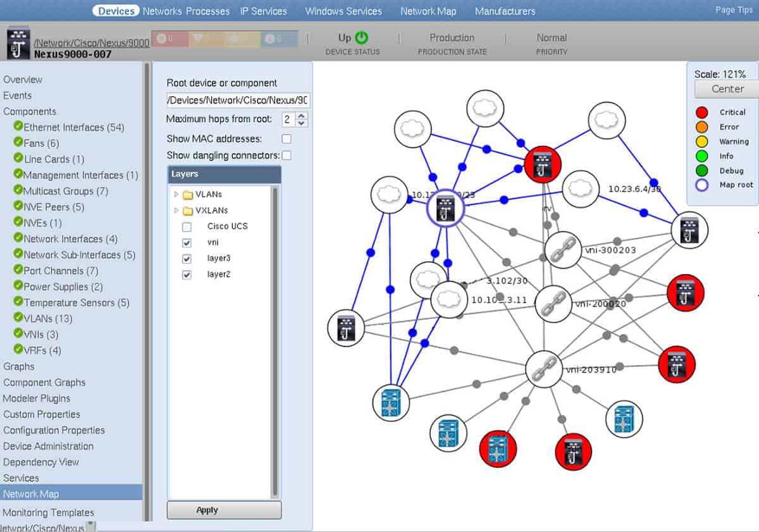
Task: Select the purple-ringed map root device node
Action: pos(446,207)
